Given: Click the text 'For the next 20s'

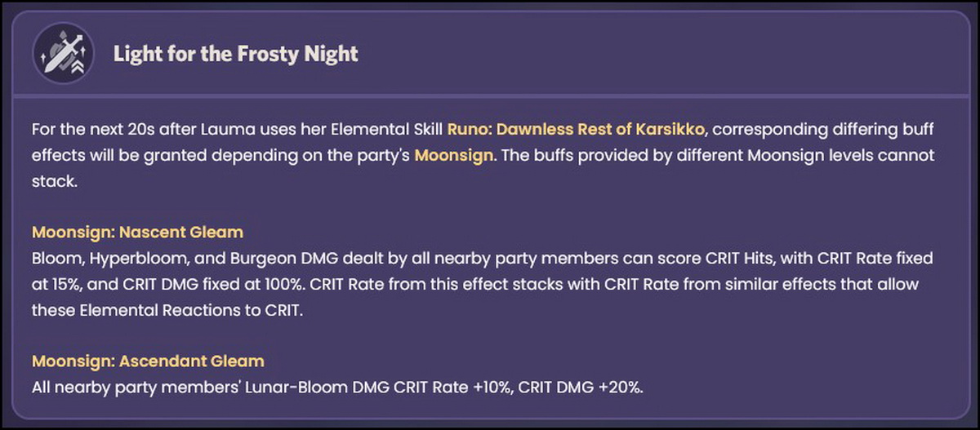Looking at the screenshot, I should coord(84,130).
